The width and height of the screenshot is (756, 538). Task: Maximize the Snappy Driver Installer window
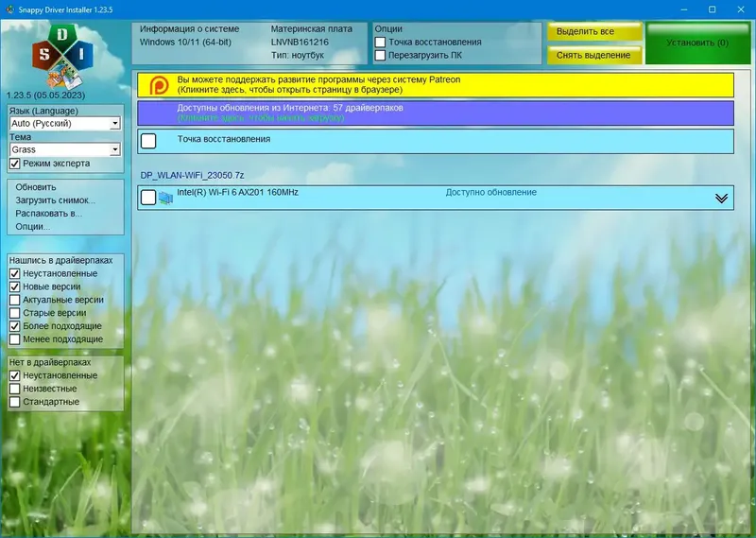point(713,9)
